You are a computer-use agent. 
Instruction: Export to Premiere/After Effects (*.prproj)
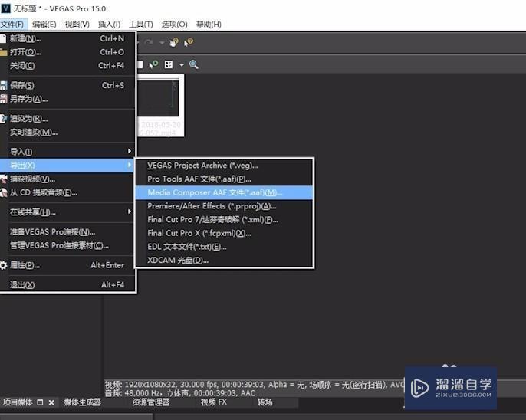coord(224,206)
